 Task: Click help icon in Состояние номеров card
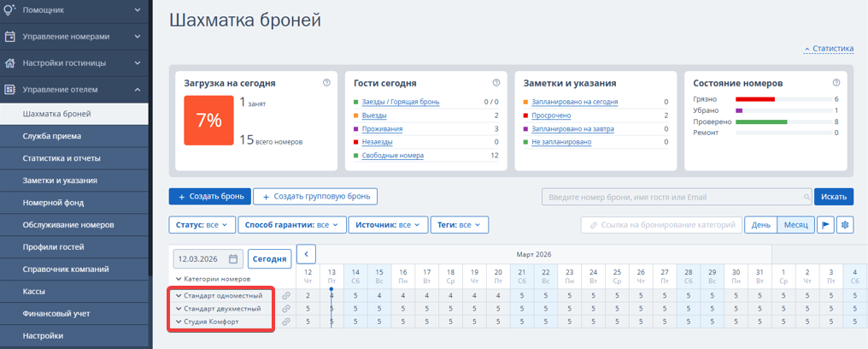point(836,83)
